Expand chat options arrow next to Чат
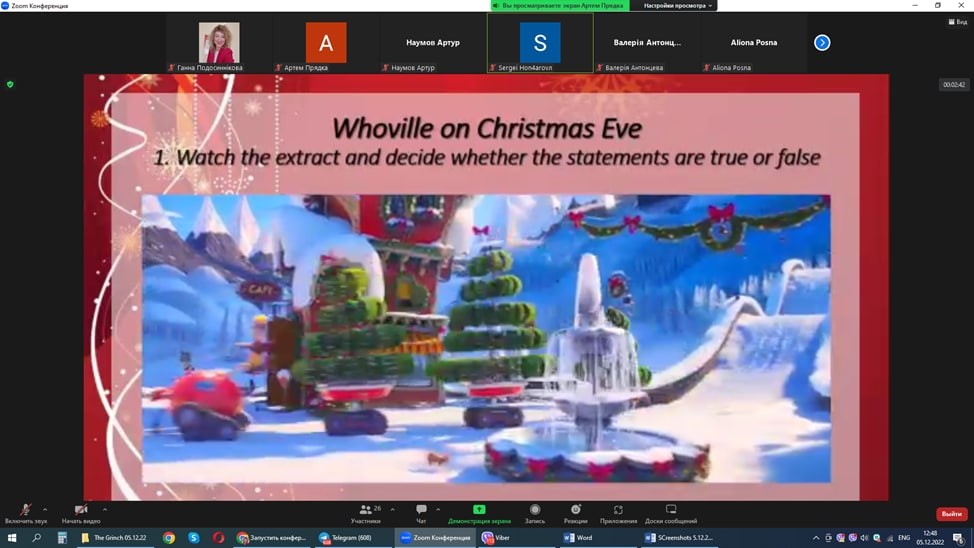Viewport: 974px width, 548px height. point(438,509)
